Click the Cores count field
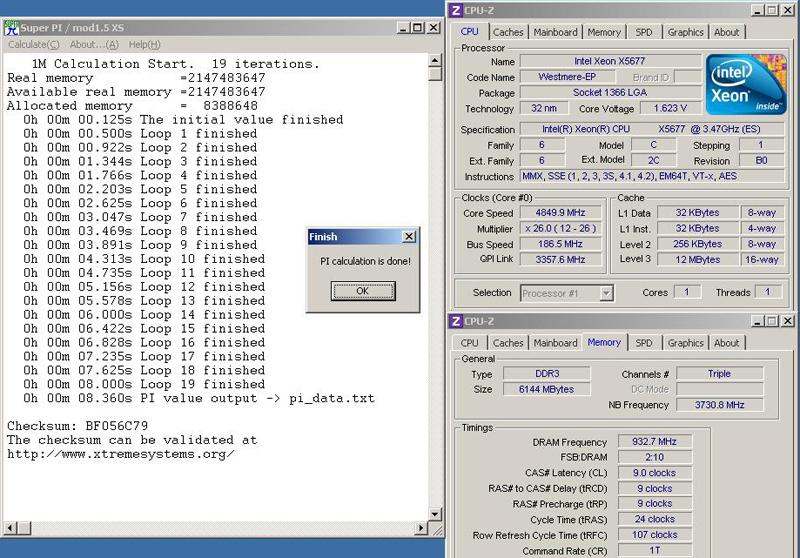This screenshot has width=800, height=558. 687,292
